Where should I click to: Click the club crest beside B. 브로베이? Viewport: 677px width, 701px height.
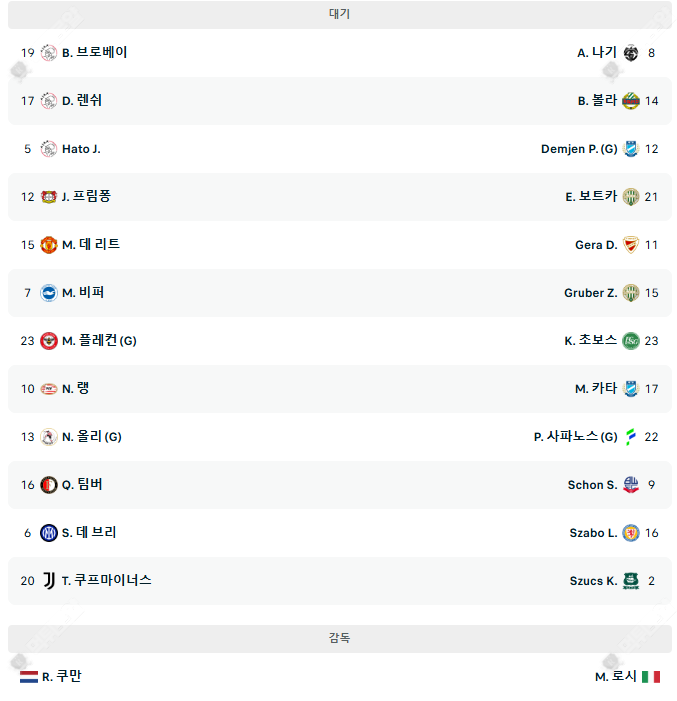coord(49,53)
